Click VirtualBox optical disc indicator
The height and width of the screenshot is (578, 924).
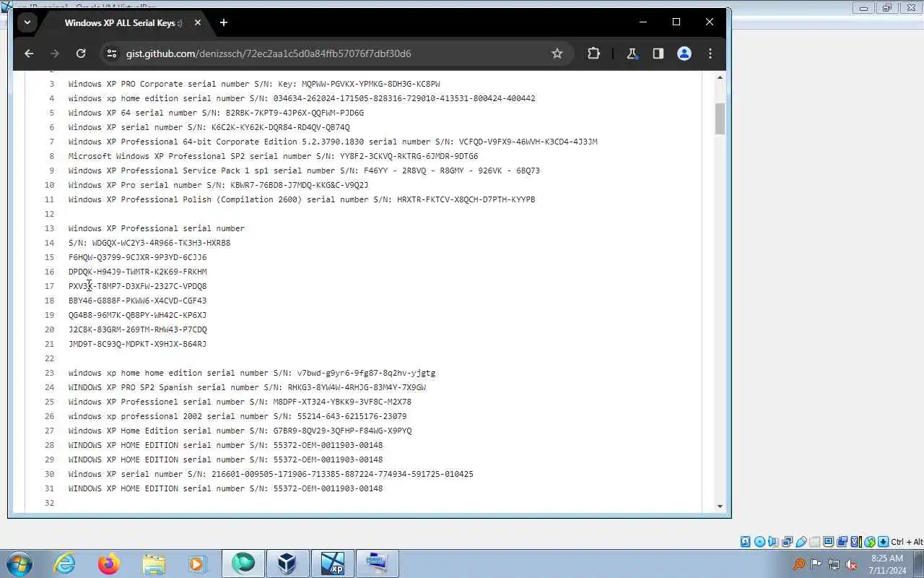pyautogui.click(x=759, y=542)
